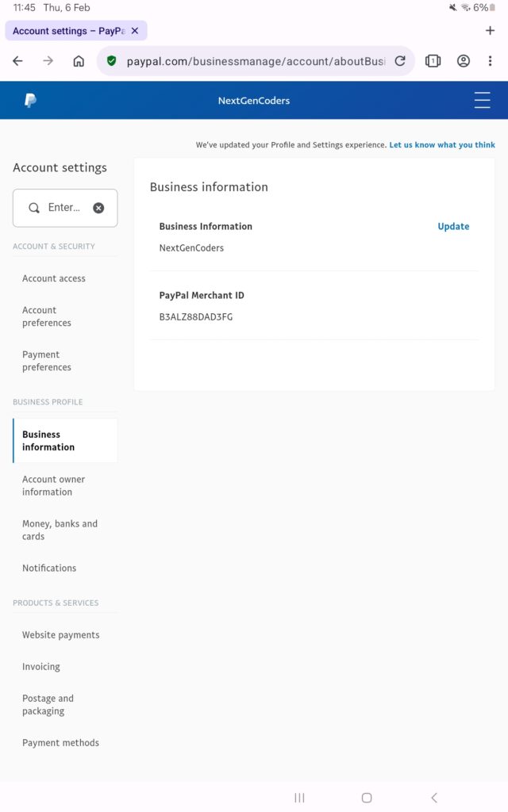
Task: Open Money, banks and cards section
Action: pos(60,530)
